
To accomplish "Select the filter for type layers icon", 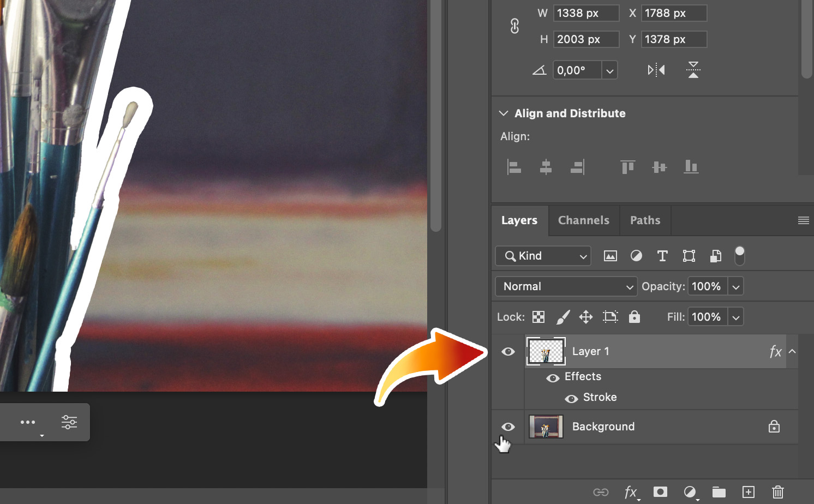I will tap(662, 255).
